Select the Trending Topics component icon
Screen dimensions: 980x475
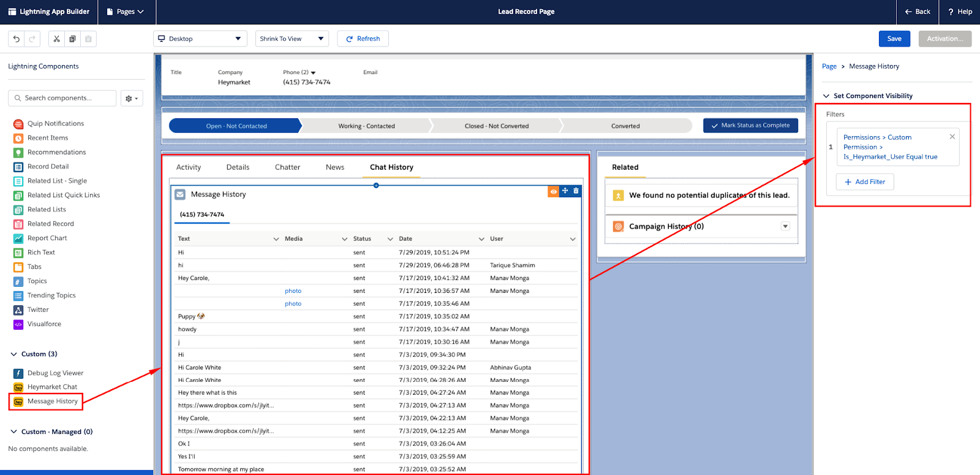click(x=18, y=295)
